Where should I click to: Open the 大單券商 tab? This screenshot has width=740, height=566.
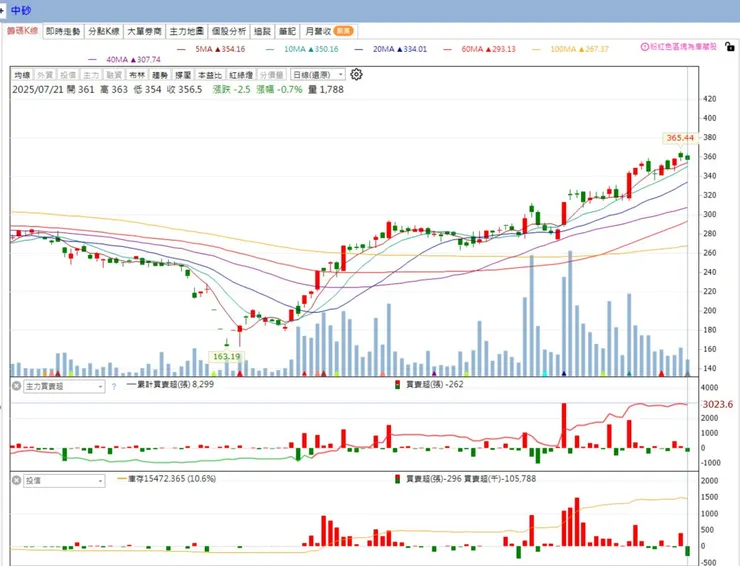pyautogui.click(x=144, y=31)
